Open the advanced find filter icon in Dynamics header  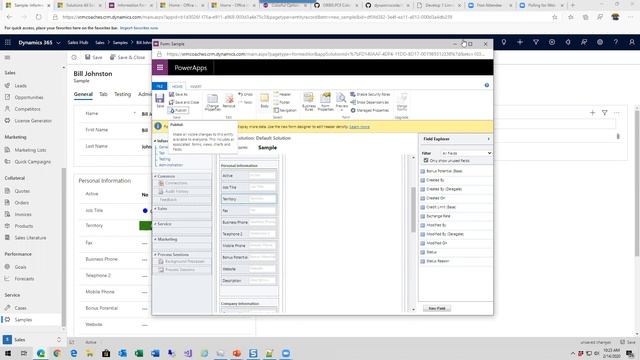coord(536,42)
